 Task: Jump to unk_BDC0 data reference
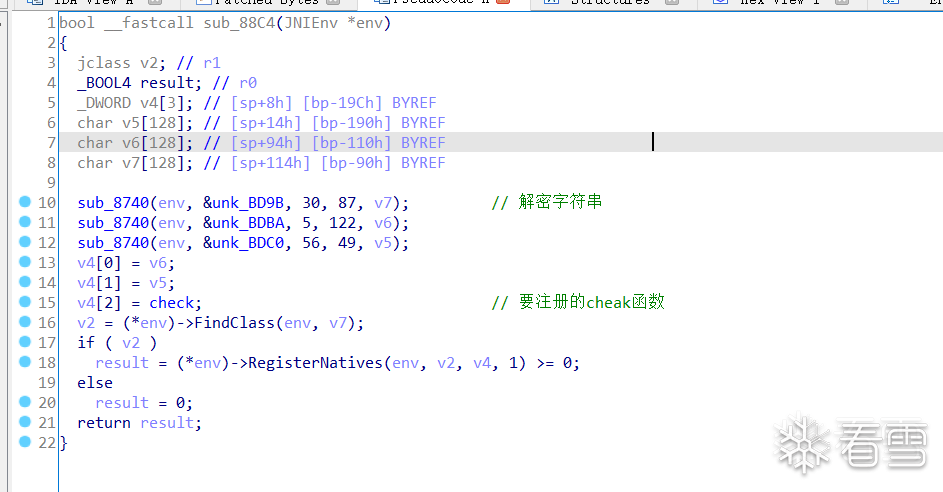tap(248, 243)
